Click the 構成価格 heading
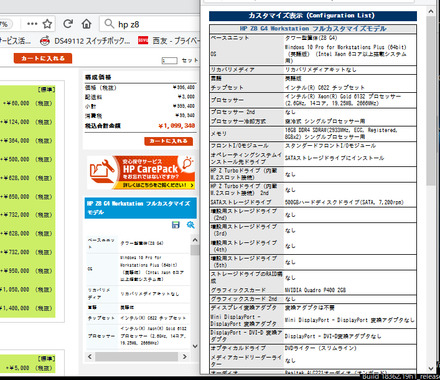This screenshot has height=380, width=440. [x=98, y=77]
